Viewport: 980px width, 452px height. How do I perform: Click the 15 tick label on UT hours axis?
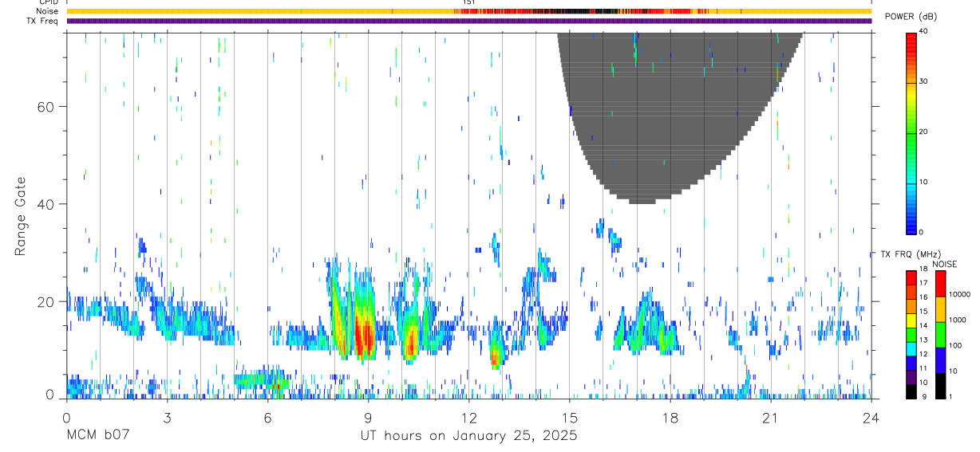click(x=569, y=417)
